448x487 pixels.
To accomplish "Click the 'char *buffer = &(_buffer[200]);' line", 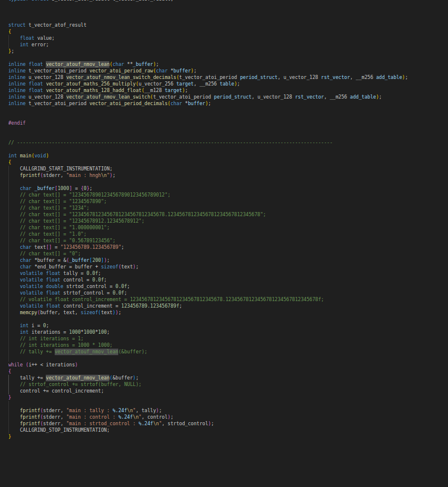I will (65, 260).
